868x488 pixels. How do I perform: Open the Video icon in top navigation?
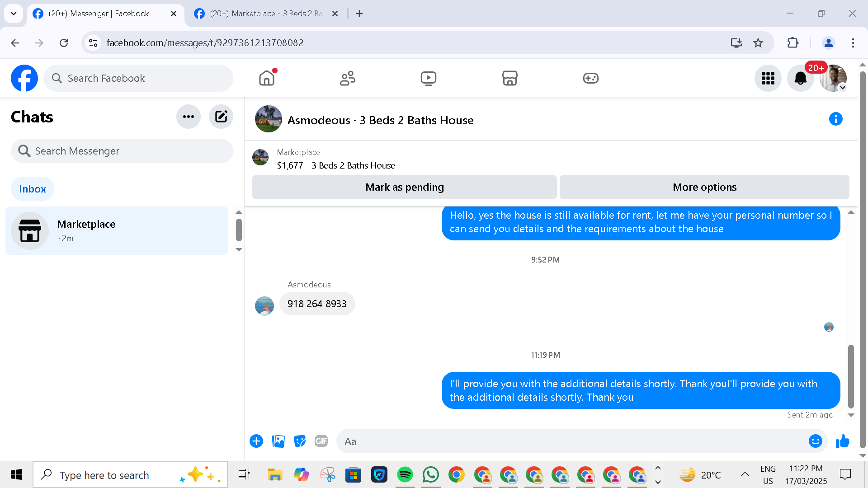click(x=429, y=78)
